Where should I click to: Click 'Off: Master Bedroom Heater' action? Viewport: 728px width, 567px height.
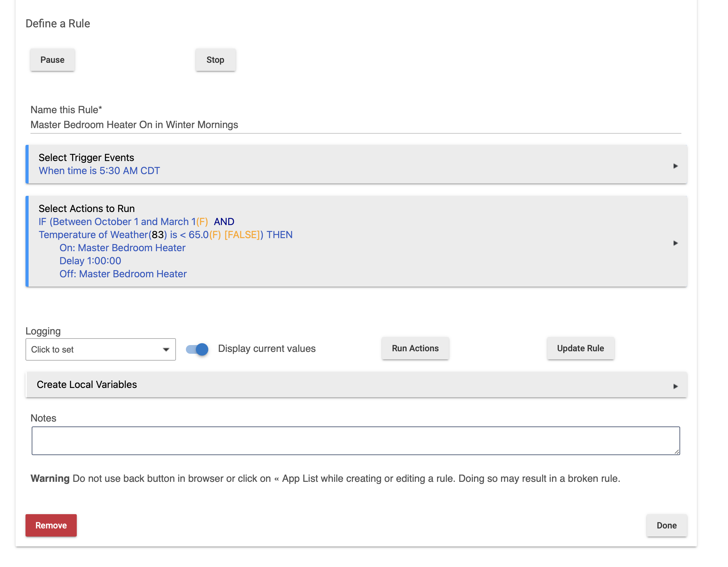click(x=123, y=274)
